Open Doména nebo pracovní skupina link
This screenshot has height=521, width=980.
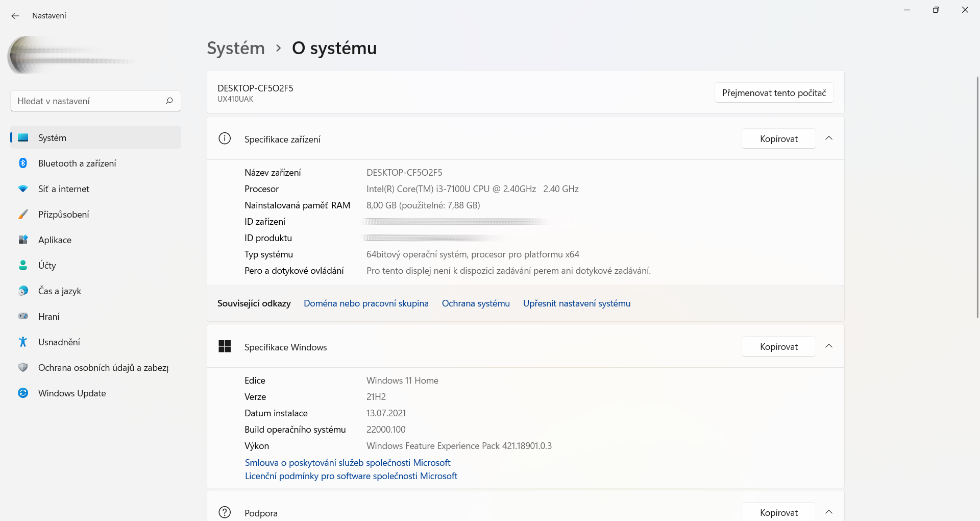pos(366,303)
